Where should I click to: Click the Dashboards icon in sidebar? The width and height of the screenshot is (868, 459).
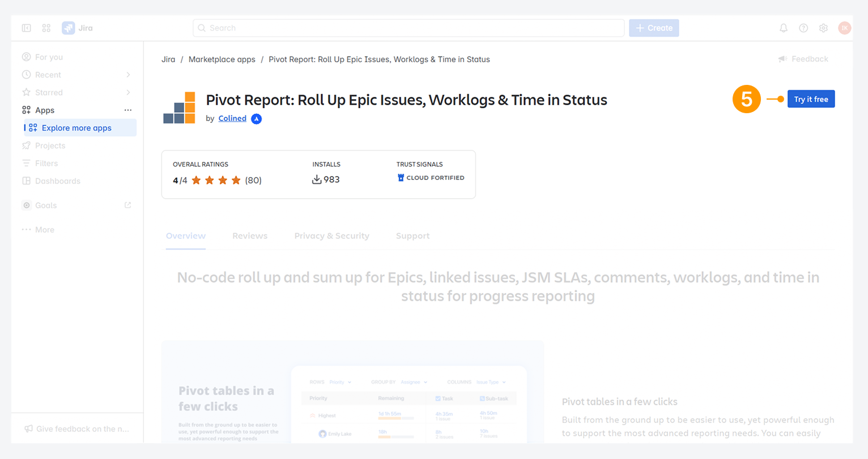coord(26,181)
